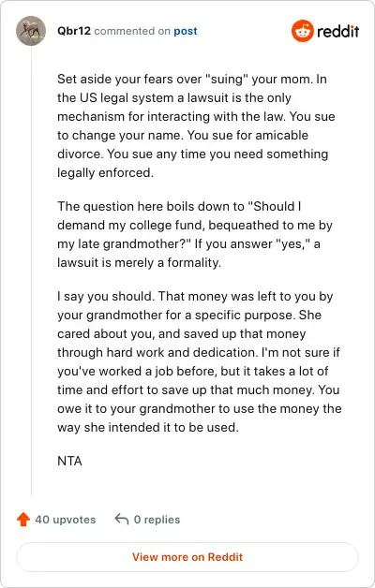Screen dimensions: 375x588
Task: Click the paragraph starting "Set aside your fears"
Action: (196, 125)
